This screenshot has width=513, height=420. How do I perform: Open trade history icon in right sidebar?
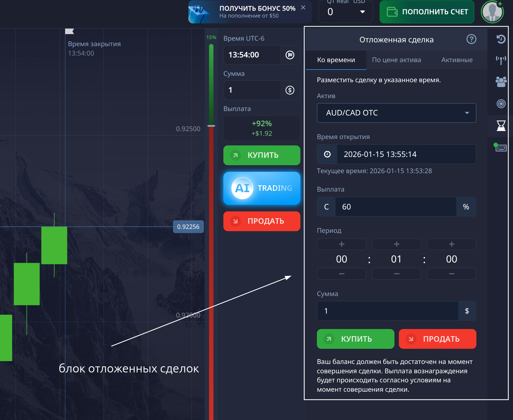point(501,39)
